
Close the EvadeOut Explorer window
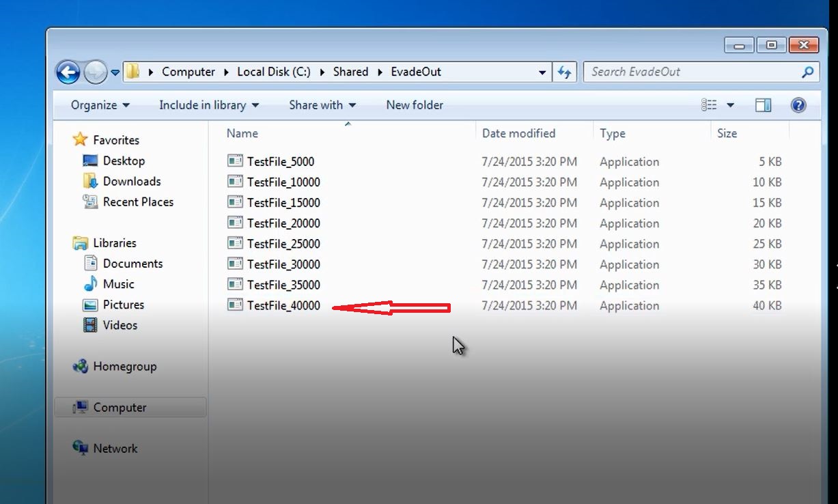pos(803,45)
